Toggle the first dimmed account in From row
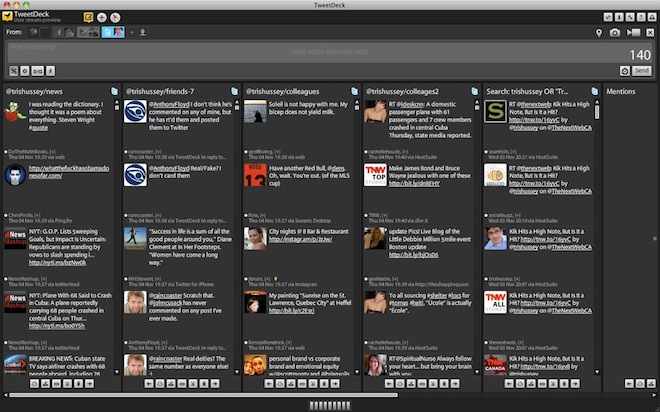Screen dimensions: 660x412 [x=39, y=32]
